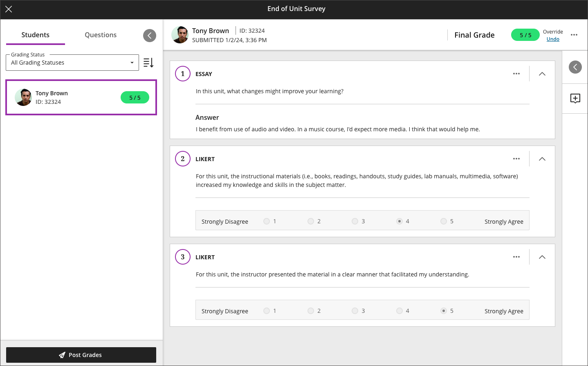Click the green 5/5 grade pill

(525, 35)
